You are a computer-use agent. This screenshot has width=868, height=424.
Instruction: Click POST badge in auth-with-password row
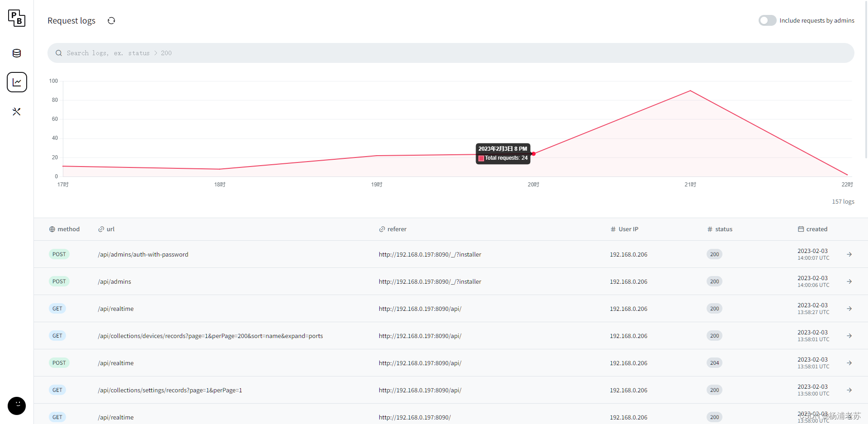[x=59, y=254]
